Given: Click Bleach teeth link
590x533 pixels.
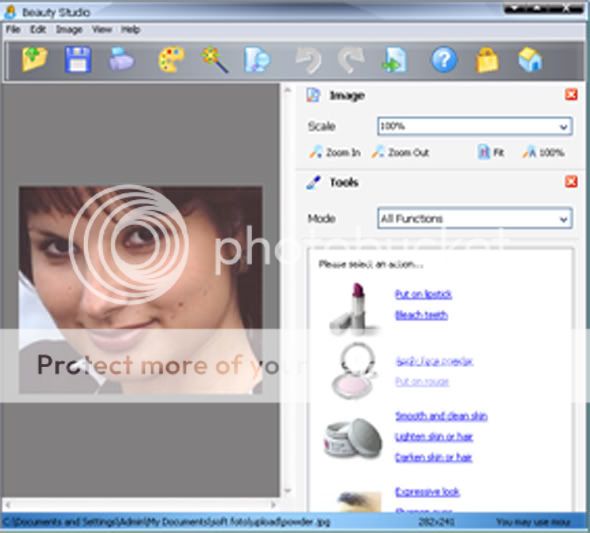Looking at the screenshot, I should point(421,315).
